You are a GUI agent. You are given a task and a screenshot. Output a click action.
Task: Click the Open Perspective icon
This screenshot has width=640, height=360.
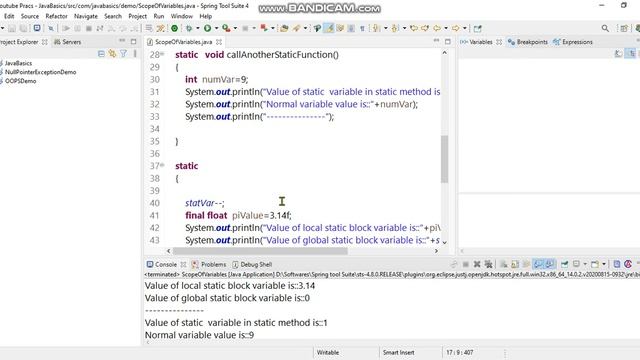(624, 28)
